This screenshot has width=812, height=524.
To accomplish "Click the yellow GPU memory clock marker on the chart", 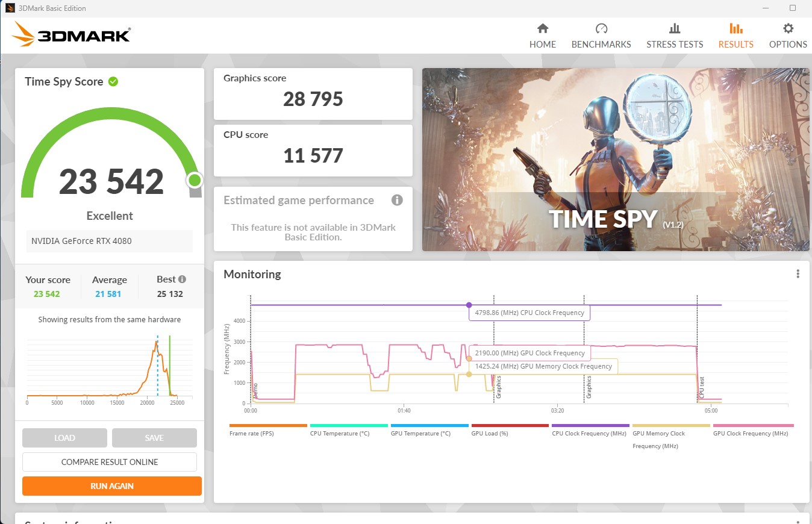I will pos(469,374).
